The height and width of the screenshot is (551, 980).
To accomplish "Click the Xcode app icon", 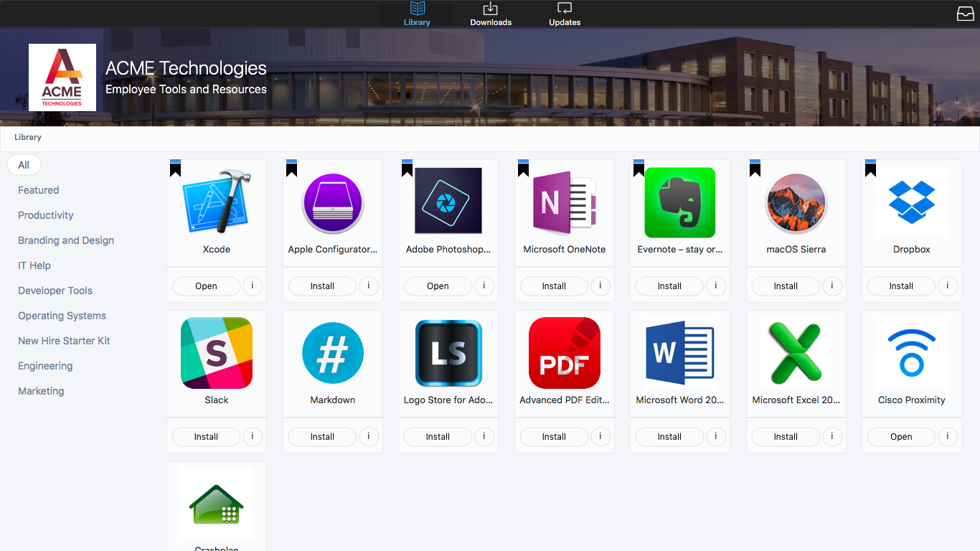I will [216, 202].
